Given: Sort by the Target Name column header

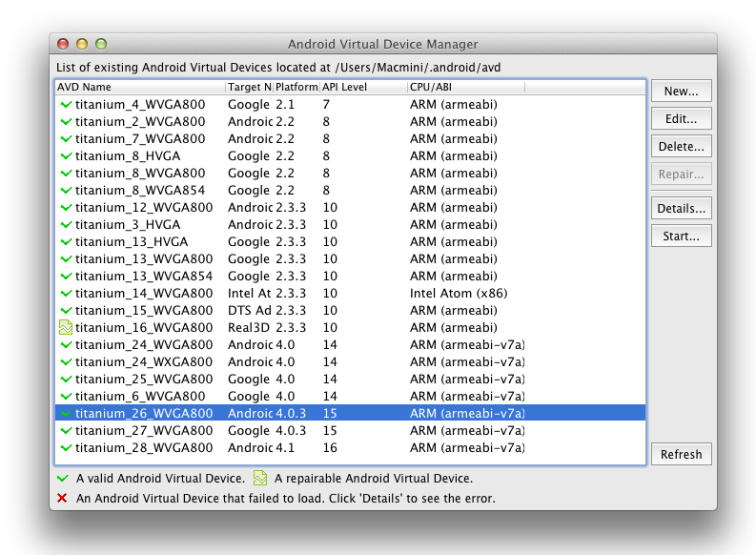Looking at the screenshot, I should coord(250,87).
